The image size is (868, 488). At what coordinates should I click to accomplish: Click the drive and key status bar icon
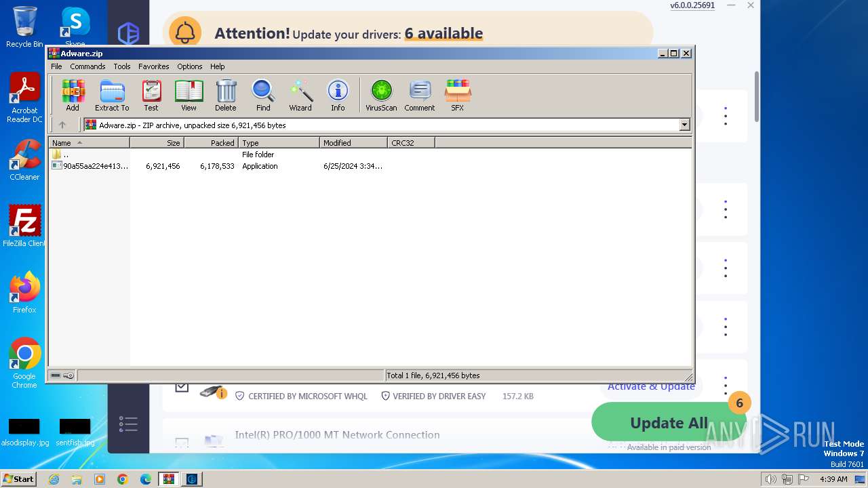point(62,375)
